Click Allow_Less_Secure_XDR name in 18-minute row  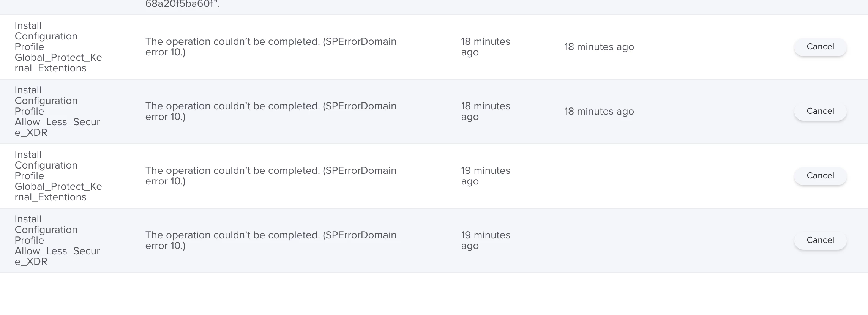[x=57, y=127]
